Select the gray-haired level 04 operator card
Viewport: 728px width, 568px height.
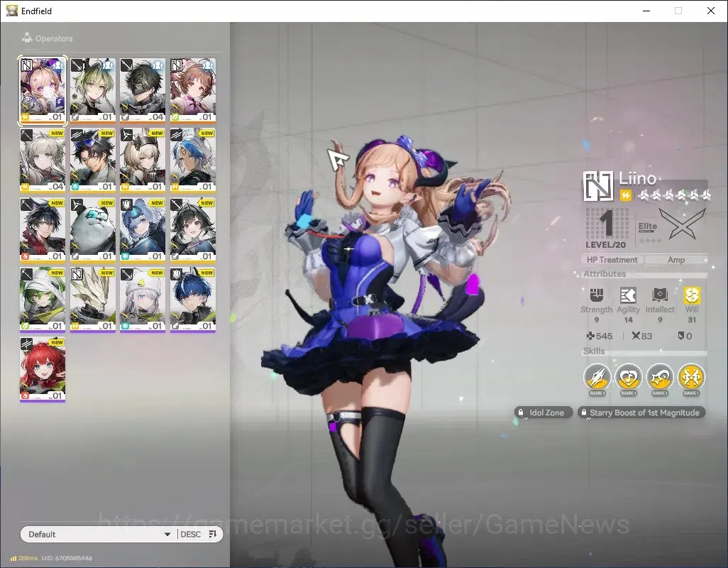click(43, 160)
